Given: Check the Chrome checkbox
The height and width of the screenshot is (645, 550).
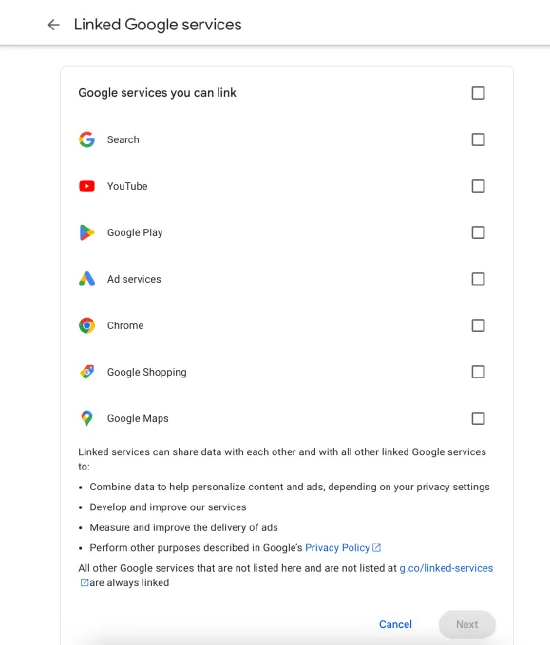Looking at the screenshot, I should point(478,325).
